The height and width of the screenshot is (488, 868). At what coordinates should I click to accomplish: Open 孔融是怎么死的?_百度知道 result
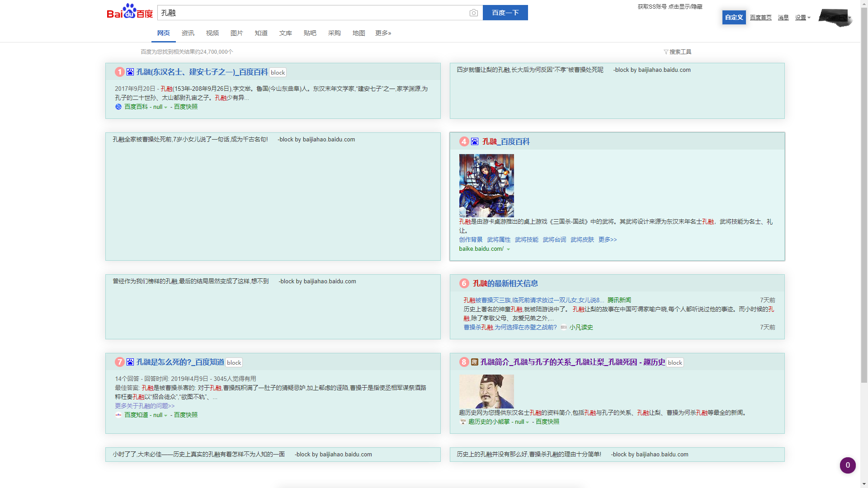(180, 362)
